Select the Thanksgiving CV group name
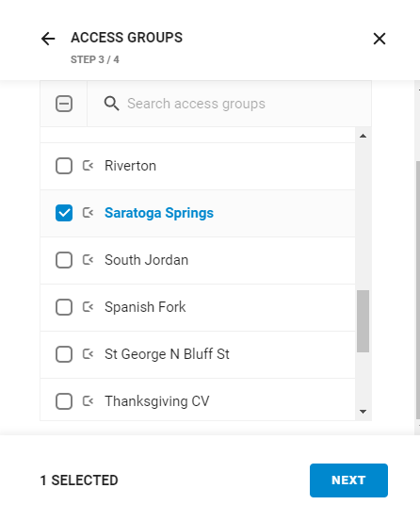Screen dimensions: 420x521 click(157, 401)
